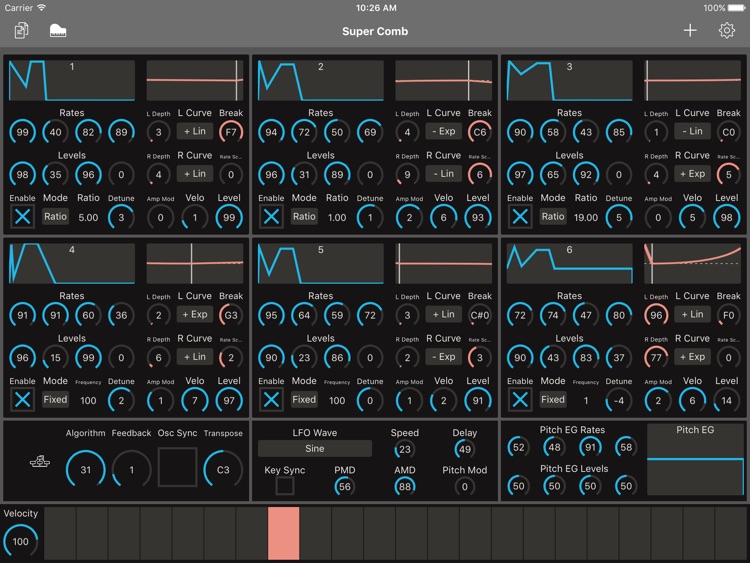The image size is (750, 563).
Task: Open the settings gear icon
Action: click(x=727, y=31)
